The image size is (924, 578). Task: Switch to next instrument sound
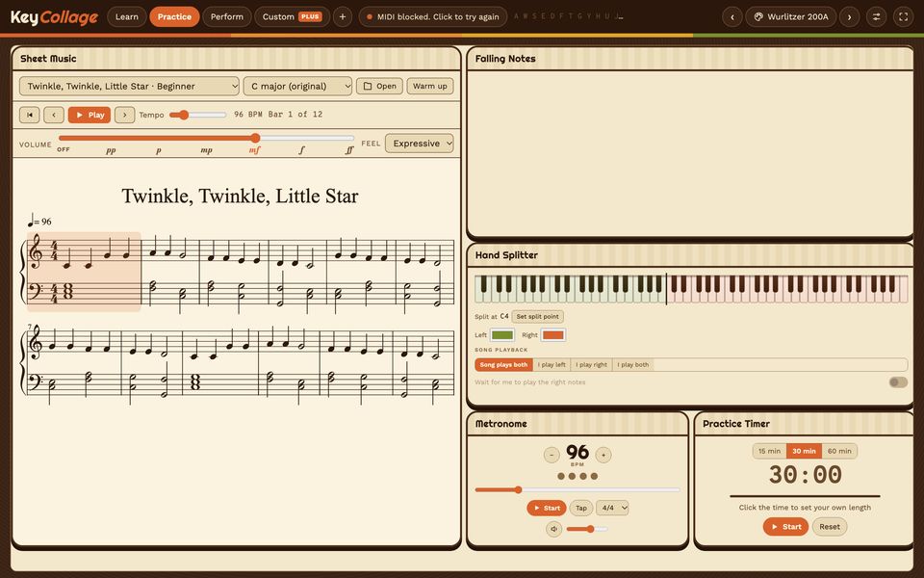849,17
